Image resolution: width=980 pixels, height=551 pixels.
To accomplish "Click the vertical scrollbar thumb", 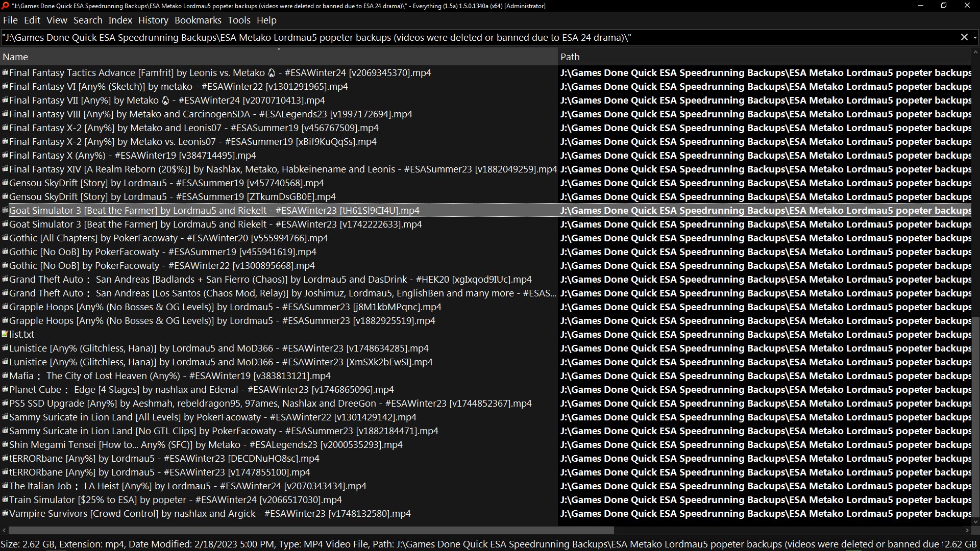I will tap(975, 418).
